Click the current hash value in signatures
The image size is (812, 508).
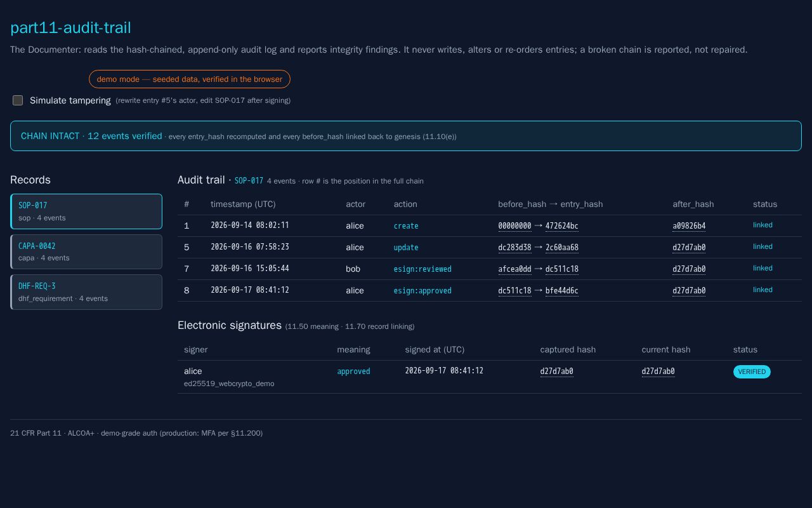[658, 371]
